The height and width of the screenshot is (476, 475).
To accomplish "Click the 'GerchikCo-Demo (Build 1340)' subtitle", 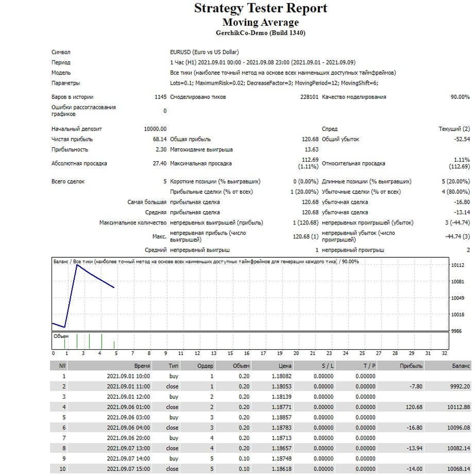I will (260, 33).
